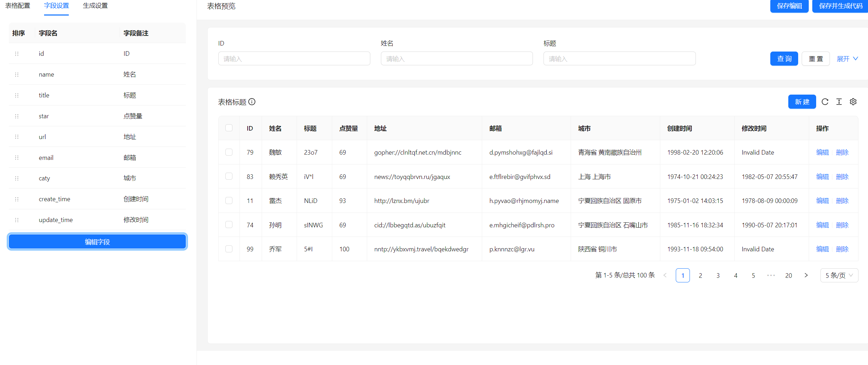Click drag handle for the email field
This screenshot has width=868, height=365.
(x=17, y=157)
